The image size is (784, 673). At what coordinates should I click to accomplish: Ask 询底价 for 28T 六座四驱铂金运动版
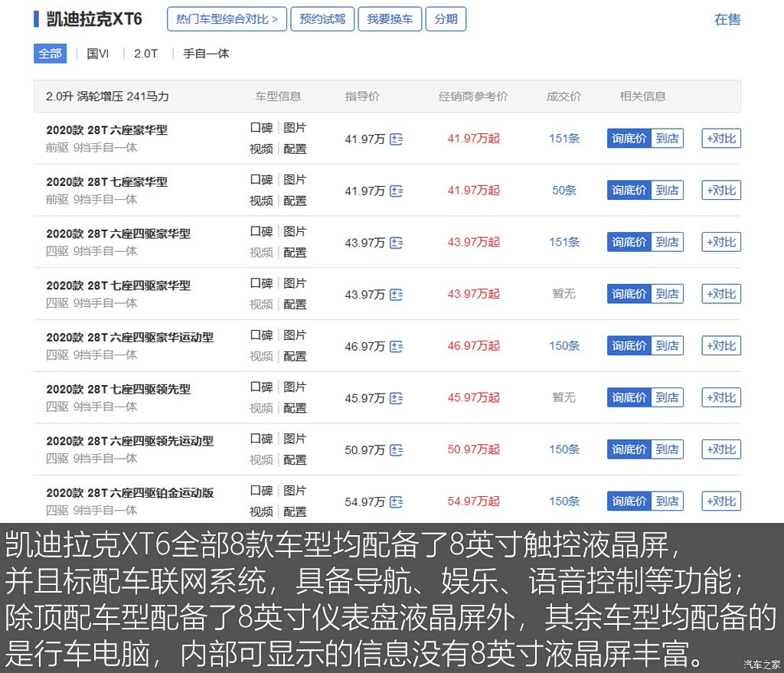[629, 501]
